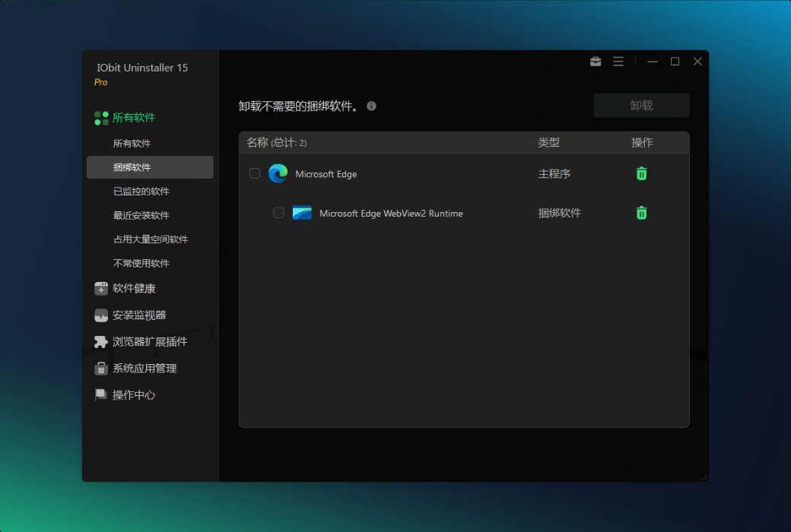Click the 操作 column header
Screen dimensions: 791x532
coord(642,143)
